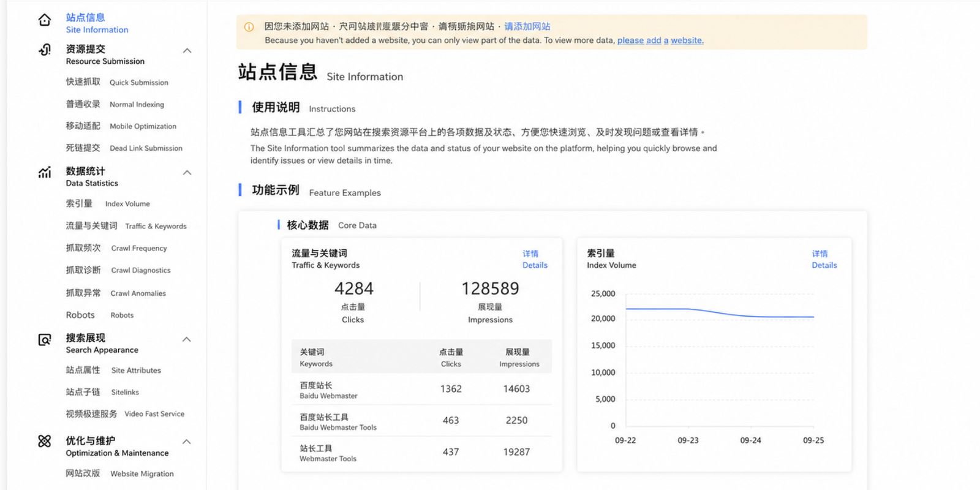
Task: Click the Site Information home icon
Action: point(45,20)
